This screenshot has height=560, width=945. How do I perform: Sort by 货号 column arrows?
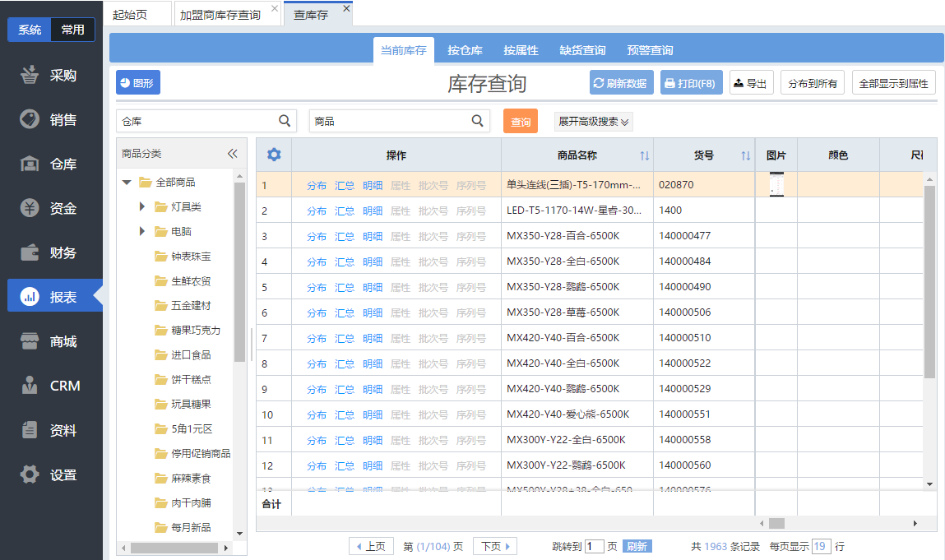pos(745,155)
